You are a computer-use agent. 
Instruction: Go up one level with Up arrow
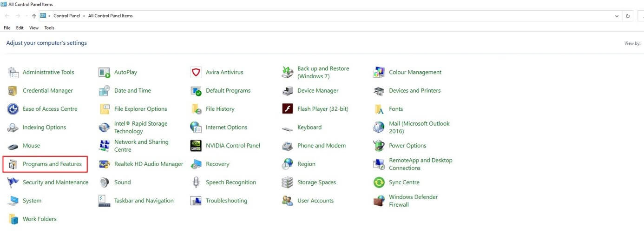pos(34,16)
